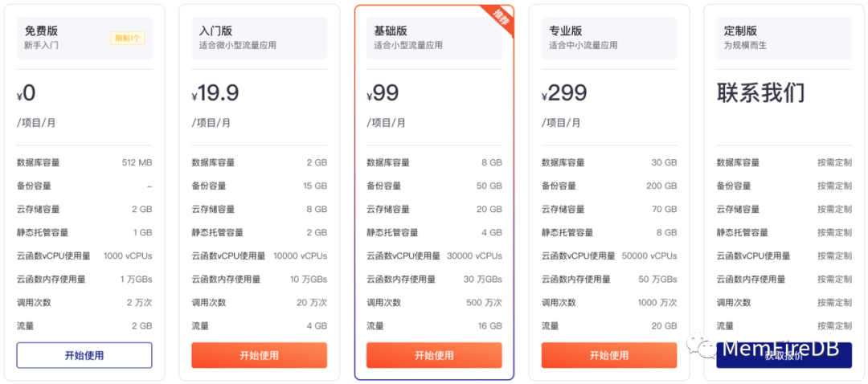Click the 限制1个 badge on 免费版
Screen dimensions: 868x384
point(127,39)
